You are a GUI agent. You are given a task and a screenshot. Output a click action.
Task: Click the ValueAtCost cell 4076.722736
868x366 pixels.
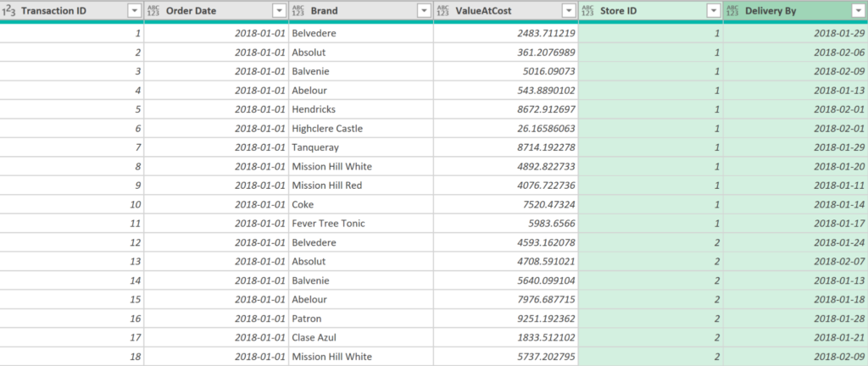506,186
